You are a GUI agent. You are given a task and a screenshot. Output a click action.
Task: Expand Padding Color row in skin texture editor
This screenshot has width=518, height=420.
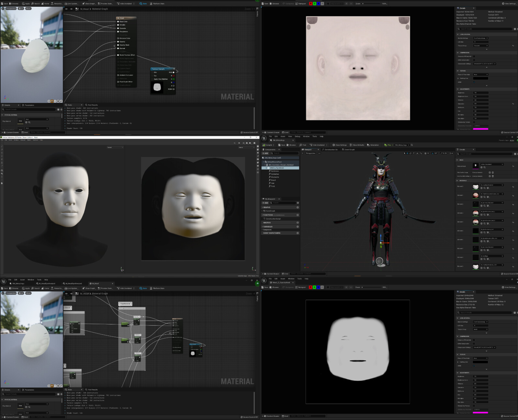pos(458,78)
